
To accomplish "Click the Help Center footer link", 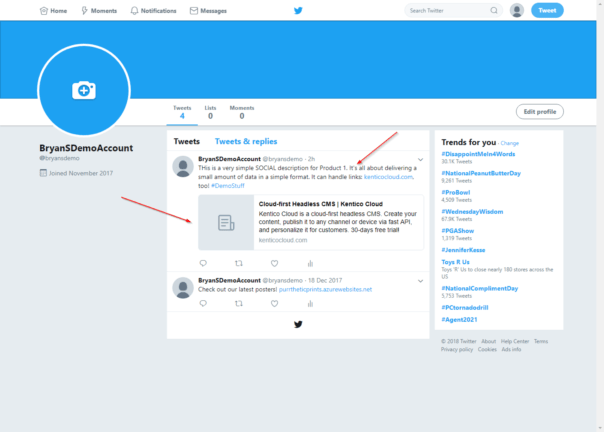I will (515, 341).
